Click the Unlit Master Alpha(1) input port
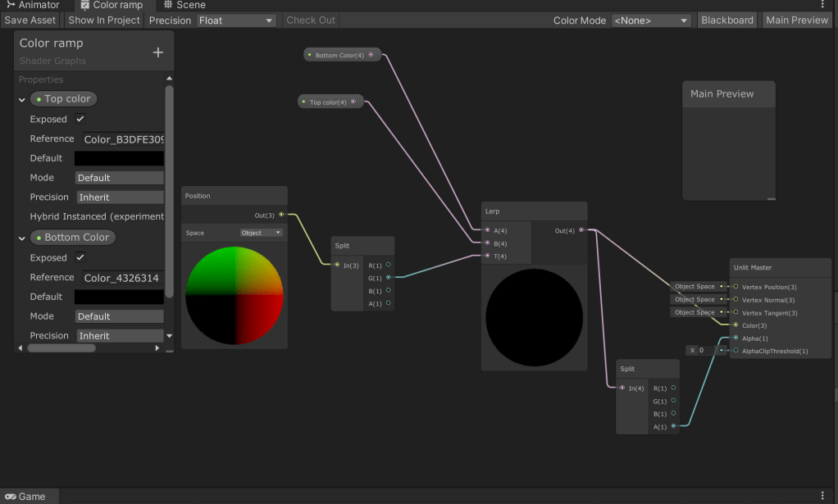Screen dimensions: 838x504 pyautogui.click(x=736, y=338)
